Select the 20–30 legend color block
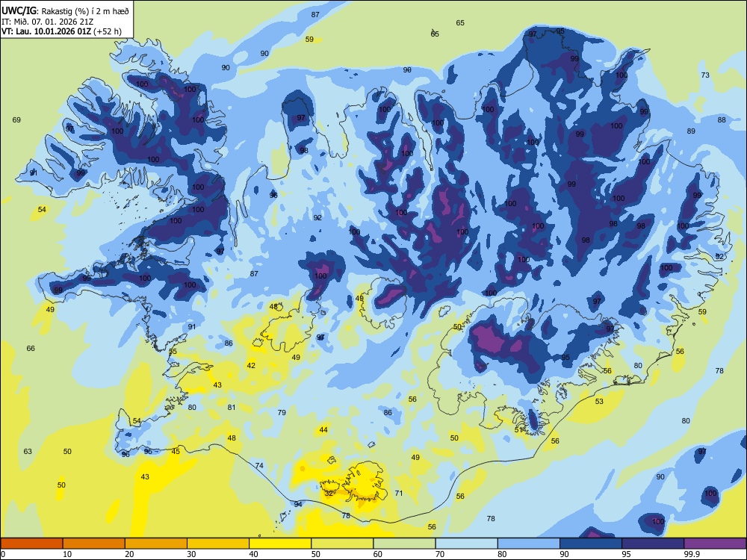The width and height of the screenshot is (747, 560). (x=156, y=544)
